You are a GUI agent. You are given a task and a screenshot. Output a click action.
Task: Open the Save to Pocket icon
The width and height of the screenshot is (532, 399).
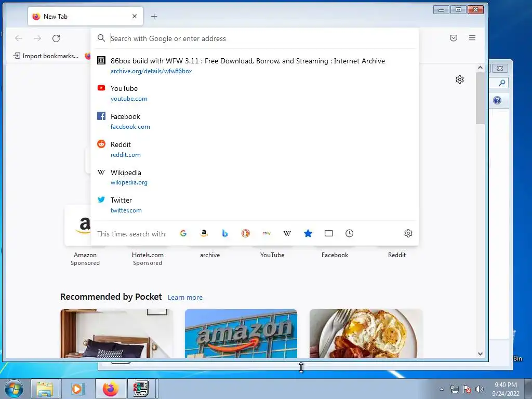point(453,38)
